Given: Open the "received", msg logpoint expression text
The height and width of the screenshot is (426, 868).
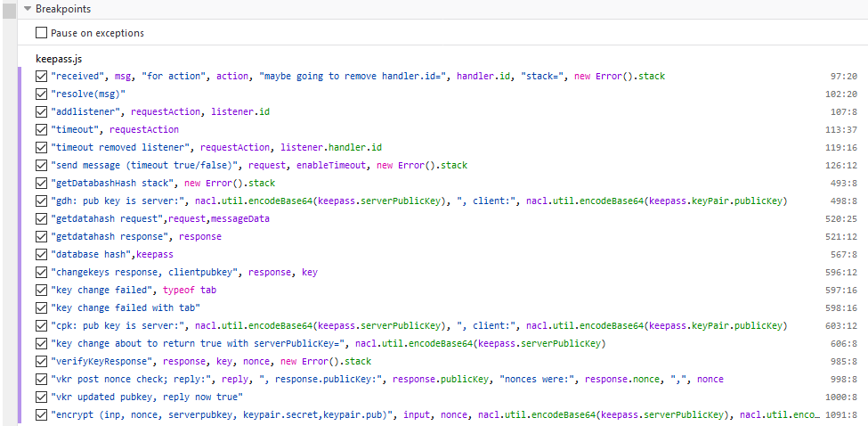Looking at the screenshot, I should click(358, 76).
